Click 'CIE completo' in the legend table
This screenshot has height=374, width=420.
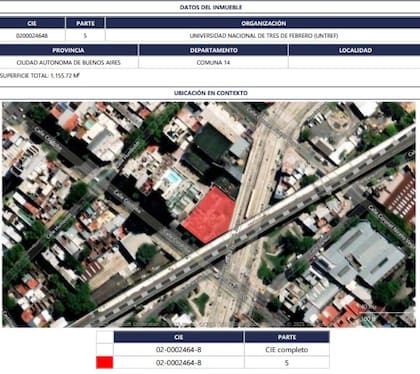point(287,350)
